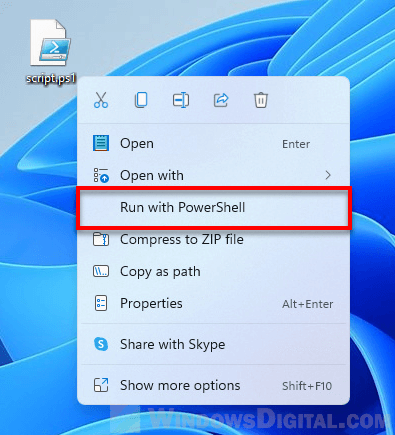Select Run with PowerShell
Image resolution: width=395 pixels, height=435 pixels.
[x=213, y=207]
